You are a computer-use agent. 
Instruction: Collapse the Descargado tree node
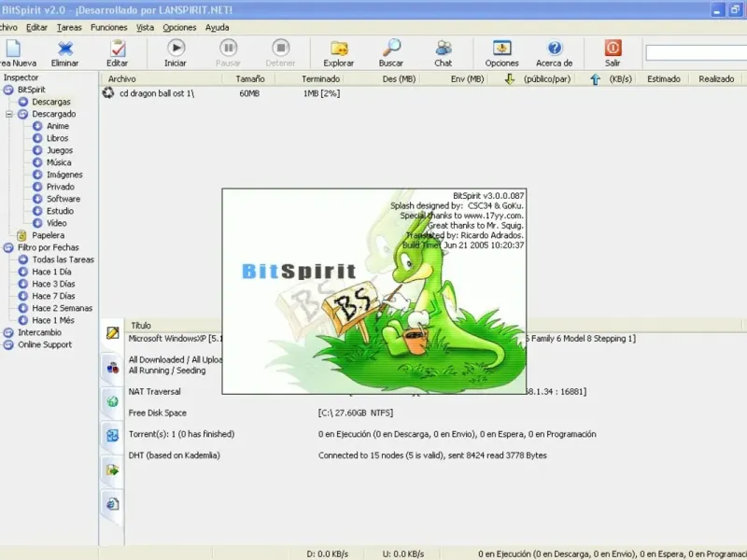9,114
